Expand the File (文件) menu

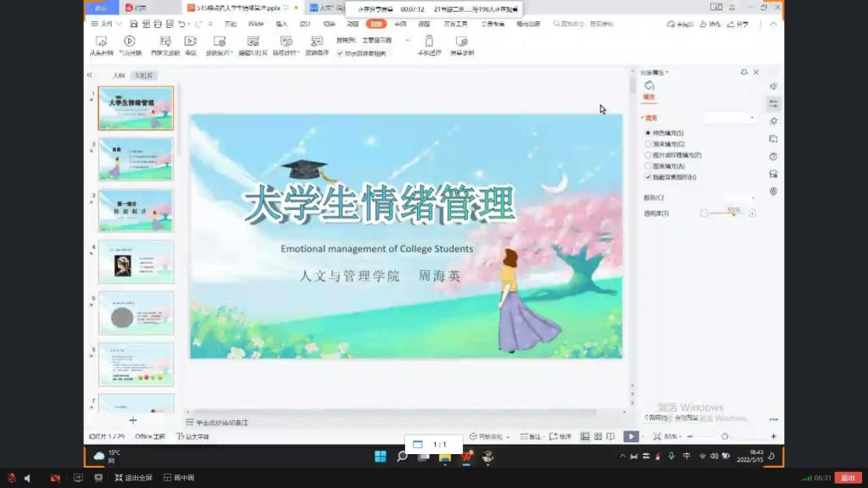tap(102, 24)
